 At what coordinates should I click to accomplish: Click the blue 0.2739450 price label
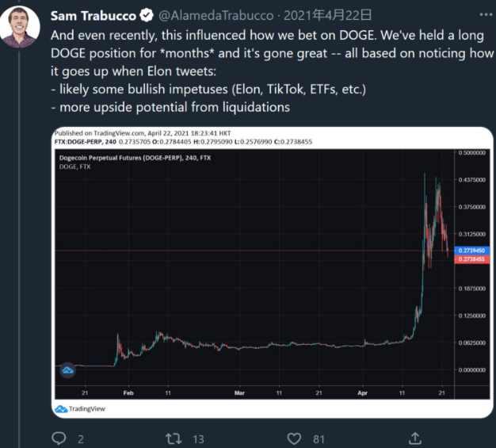(x=471, y=251)
